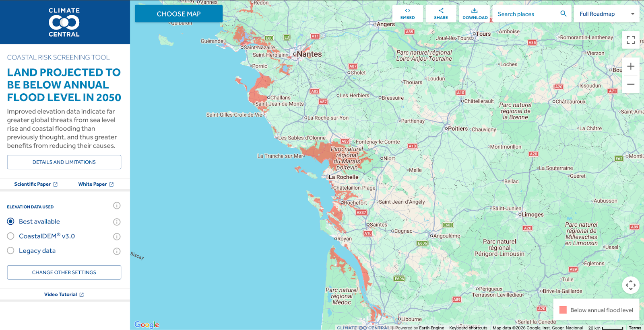Click the A837 road shield near Rochefort

coord(361,213)
